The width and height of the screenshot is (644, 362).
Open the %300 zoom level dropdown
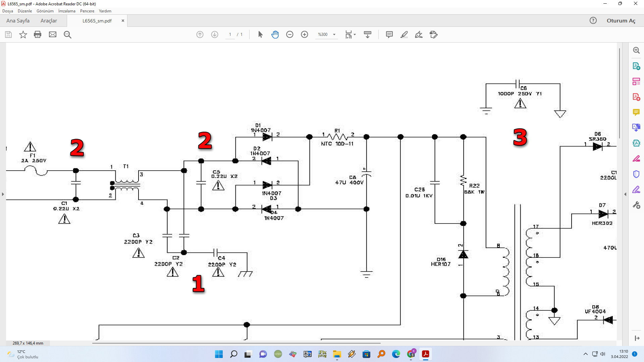326,35
